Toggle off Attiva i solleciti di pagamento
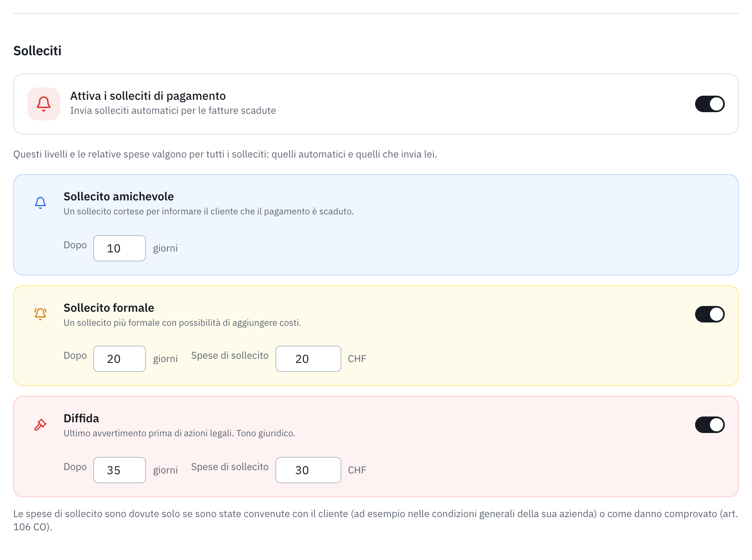 (710, 104)
